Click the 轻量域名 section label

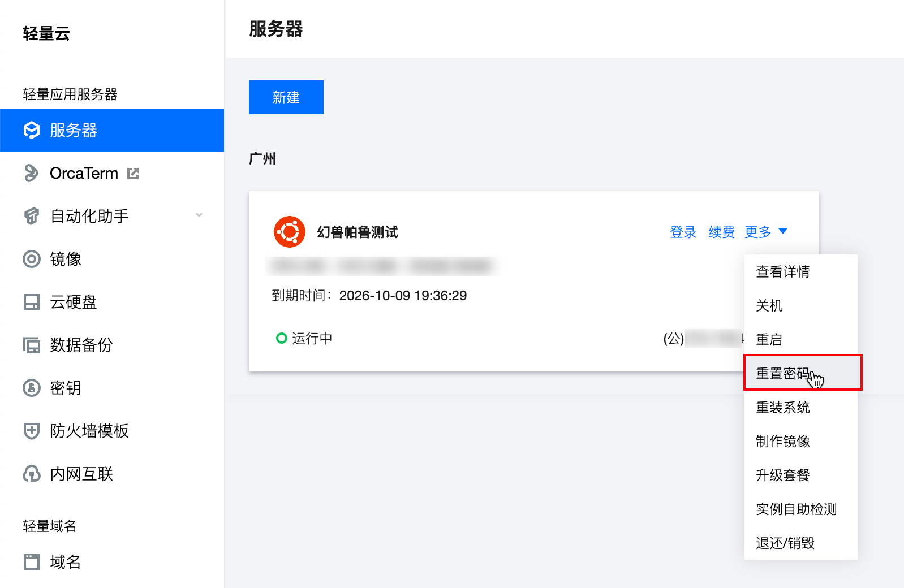click(50, 526)
